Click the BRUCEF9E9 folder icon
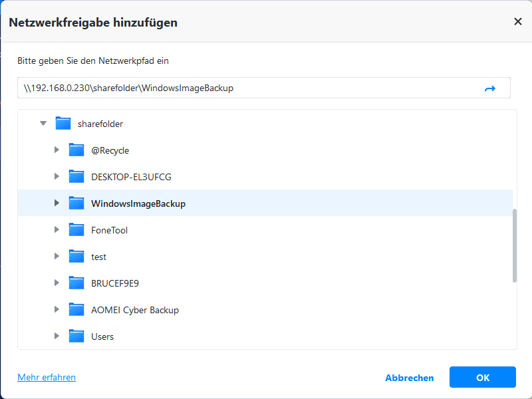Image resolution: width=532 pixels, height=399 pixels. [76, 283]
